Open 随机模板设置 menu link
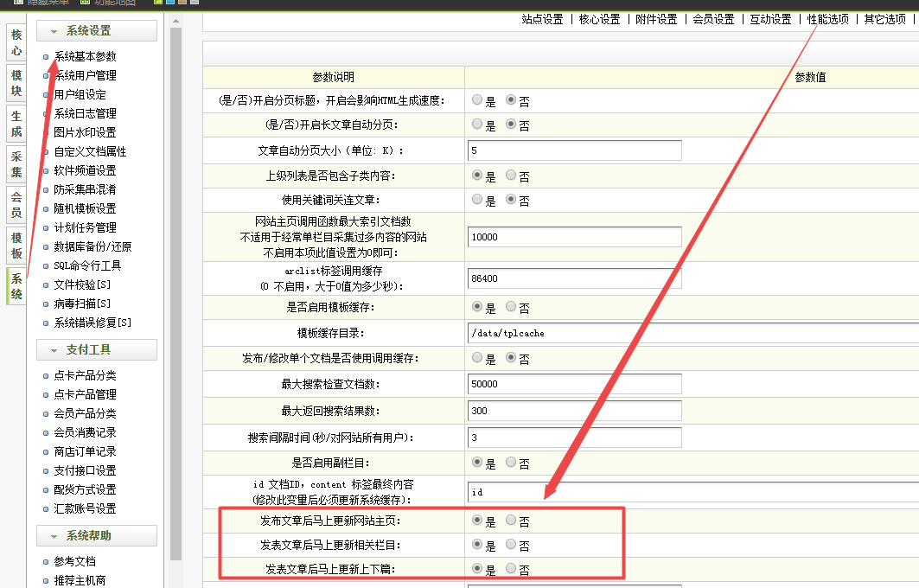Screen dimensions: 919x588 click(x=85, y=208)
